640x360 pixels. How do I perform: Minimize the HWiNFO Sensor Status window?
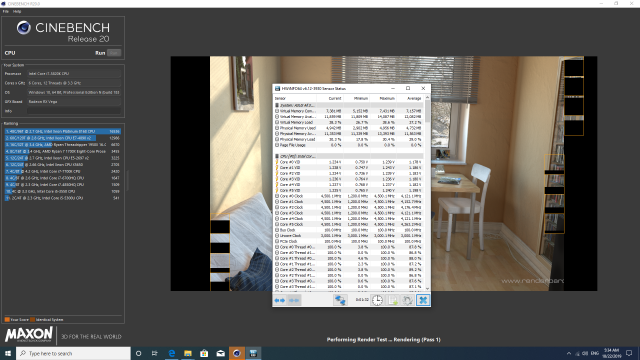(x=393, y=88)
